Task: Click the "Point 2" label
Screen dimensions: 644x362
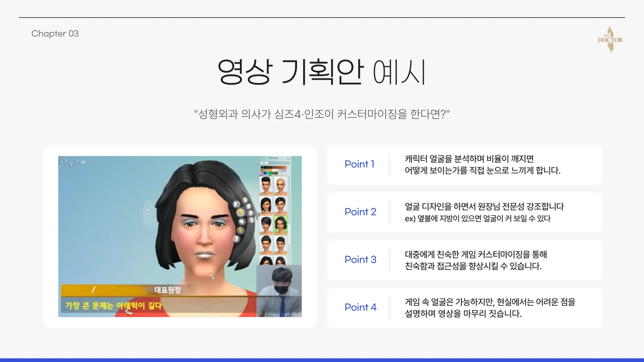Action: [x=360, y=212]
